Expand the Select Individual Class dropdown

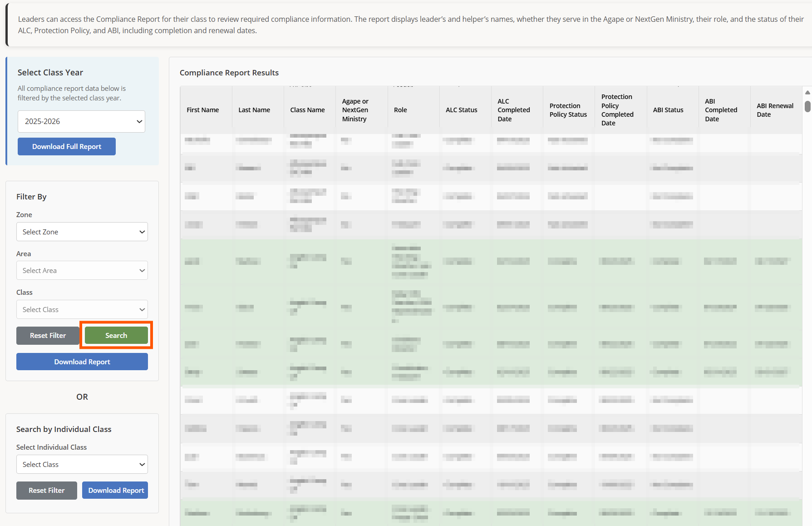click(82, 465)
